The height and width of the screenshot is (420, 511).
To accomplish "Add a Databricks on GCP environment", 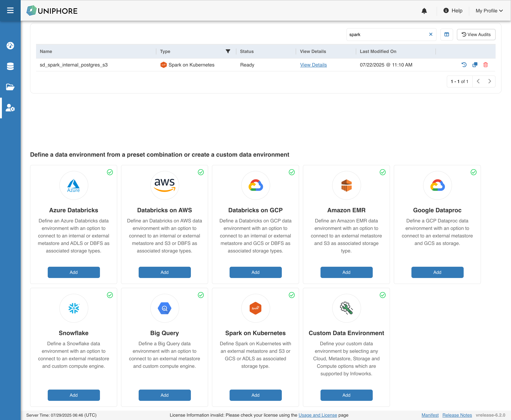I will [x=255, y=272].
